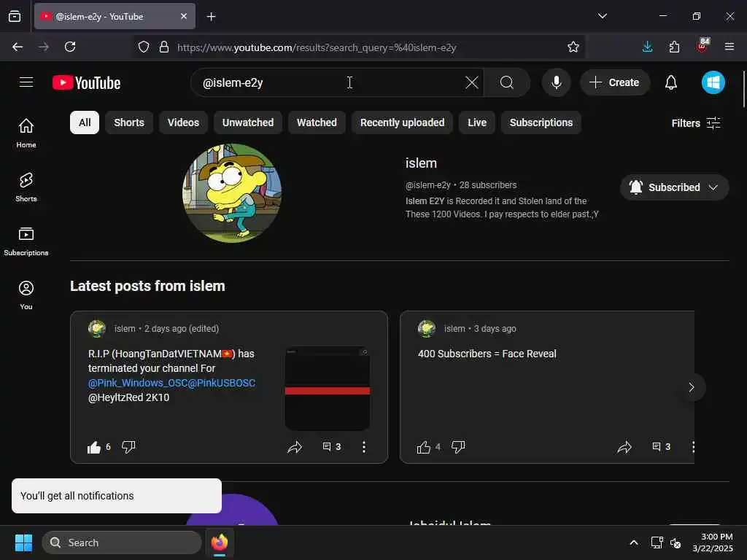This screenshot has height=560, width=747.
Task: Open the taskbar clock and date
Action: pos(713,542)
